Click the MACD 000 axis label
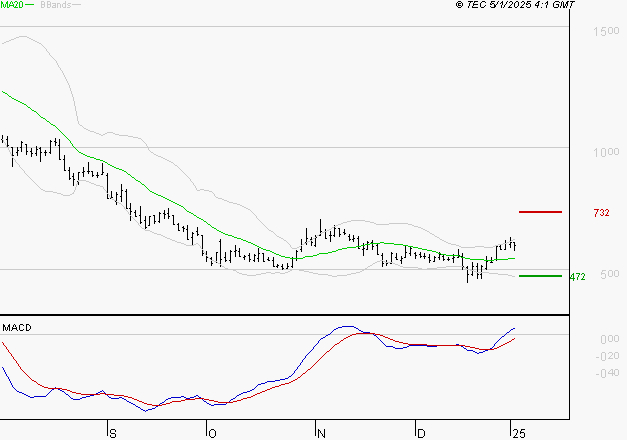 pos(610,339)
